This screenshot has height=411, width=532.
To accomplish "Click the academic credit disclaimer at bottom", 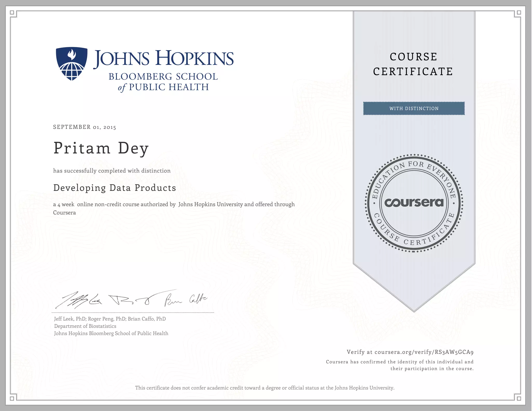I will (264, 388).
